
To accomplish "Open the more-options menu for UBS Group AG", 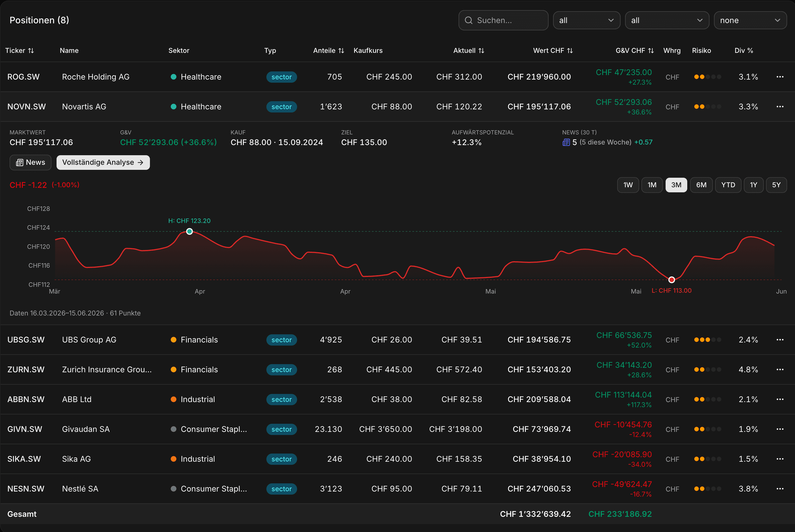I will [780, 340].
